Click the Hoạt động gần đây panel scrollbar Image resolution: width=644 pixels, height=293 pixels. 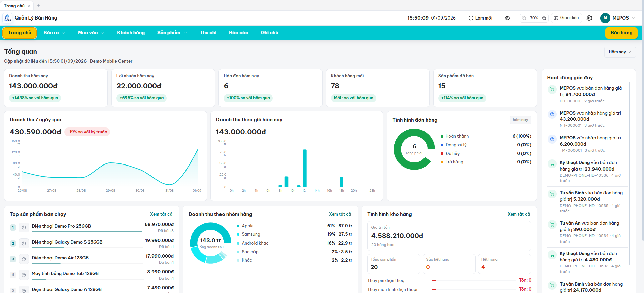tap(630, 174)
